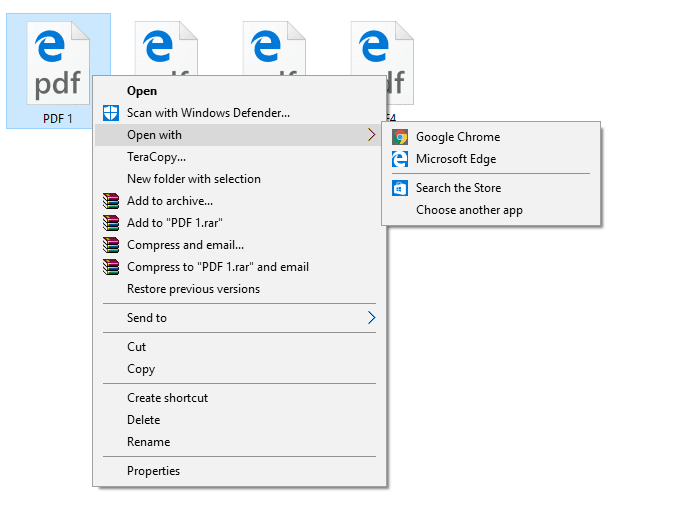This screenshot has width=695, height=524.
Task: Select Open with menu entry
Action: click(x=240, y=135)
